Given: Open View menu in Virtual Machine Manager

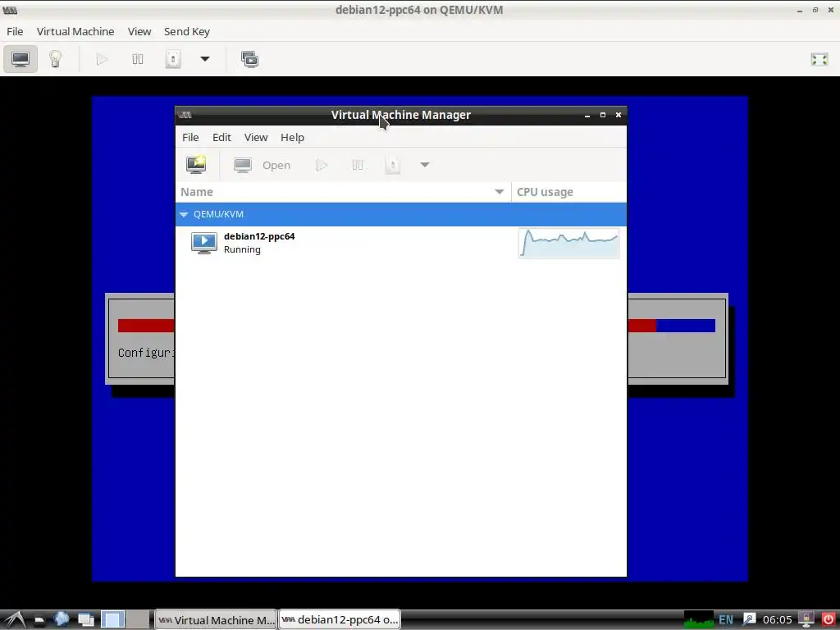Looking at the screenshot, I should (x=256, y=137).
